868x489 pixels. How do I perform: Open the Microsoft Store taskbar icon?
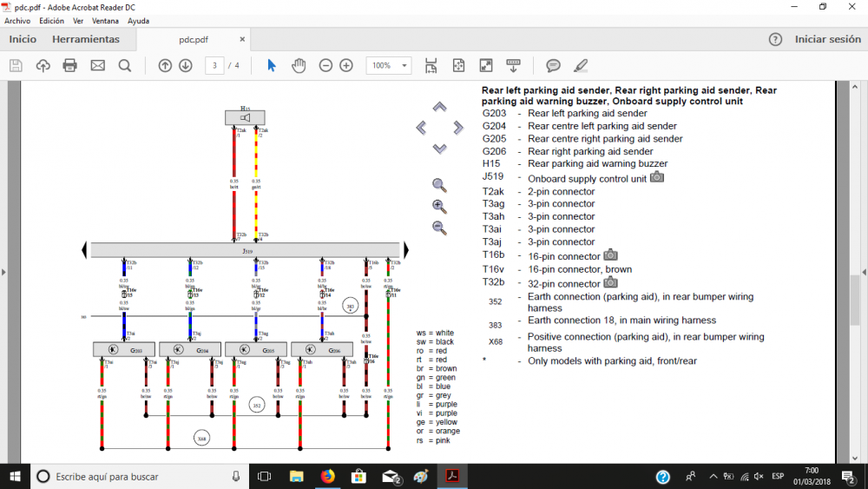[358, 476]
